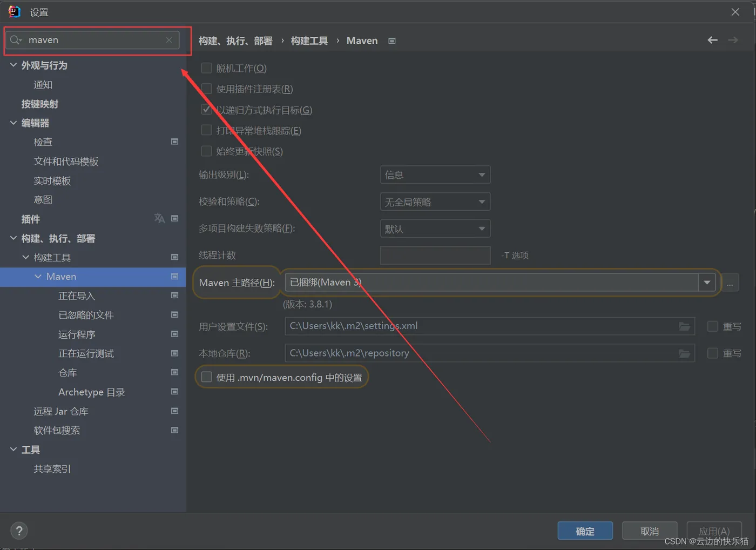
Task: Click project icon on Archetype 目录 row
Action: [x=174, y=392]
